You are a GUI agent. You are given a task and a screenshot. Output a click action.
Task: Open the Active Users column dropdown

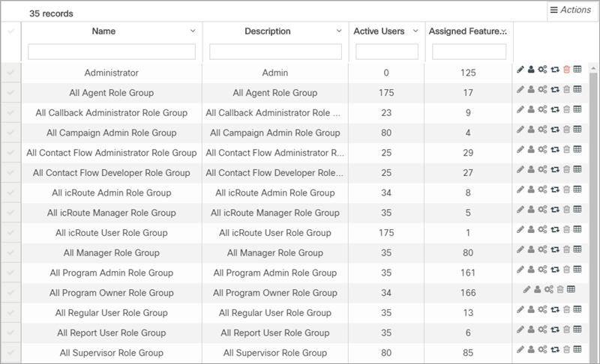[415, 31]
